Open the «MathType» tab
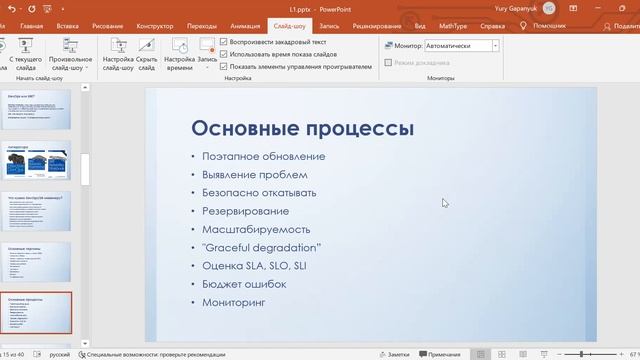640x360 pixels. (x=453, y=26)
